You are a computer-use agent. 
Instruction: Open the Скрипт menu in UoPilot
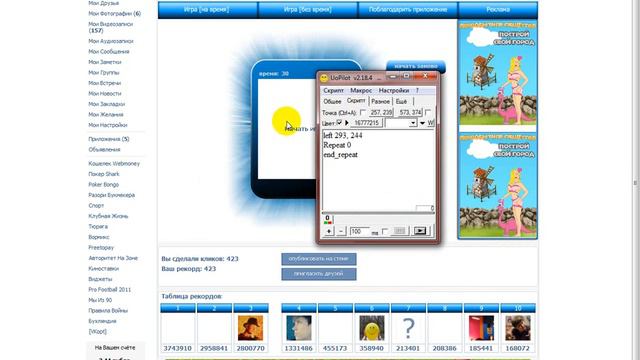coord(333,91)
